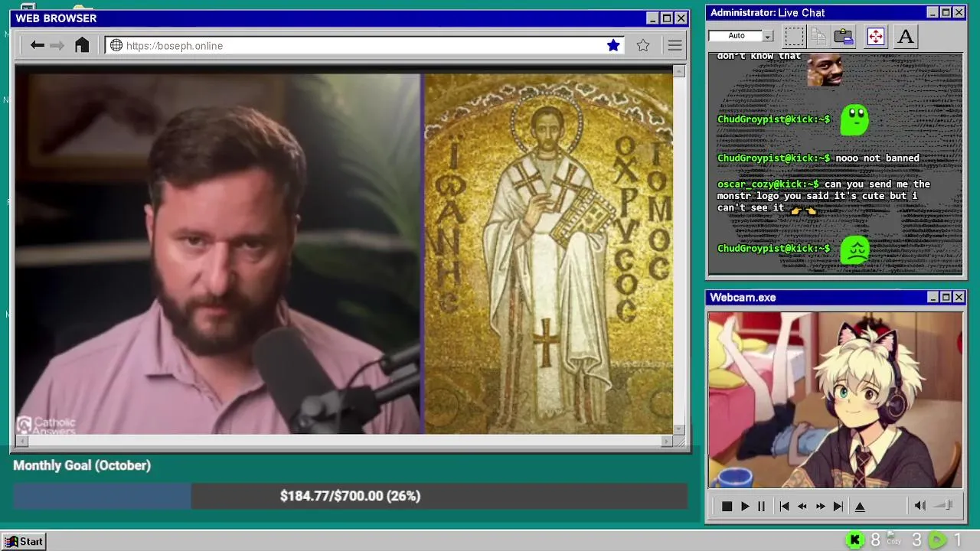Fast forward in Webcam.exe player
The width and height of the screenshot is (980, 551).
(820, 507)
